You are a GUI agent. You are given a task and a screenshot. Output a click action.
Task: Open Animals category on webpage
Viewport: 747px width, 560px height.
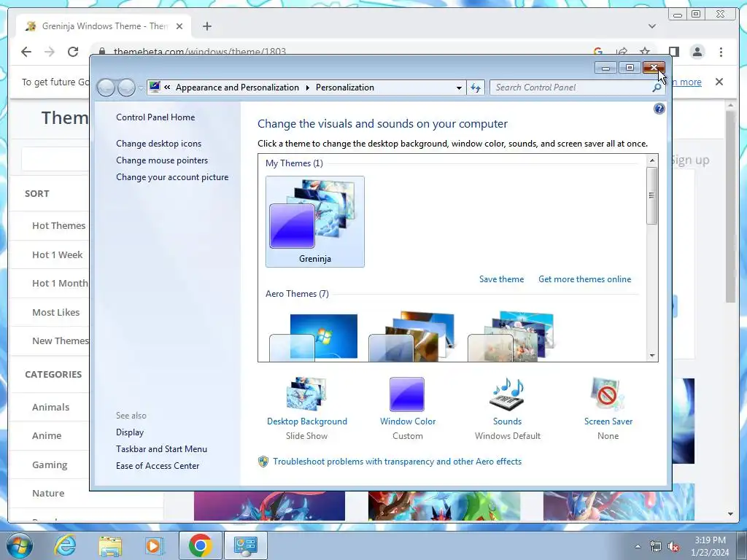(x=50, y=407)
